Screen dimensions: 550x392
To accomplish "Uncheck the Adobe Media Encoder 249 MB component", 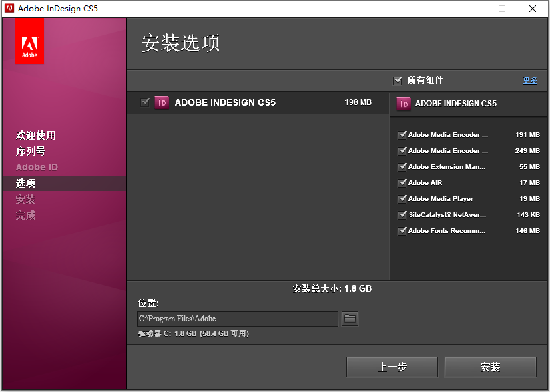I will tap(402, 151).
